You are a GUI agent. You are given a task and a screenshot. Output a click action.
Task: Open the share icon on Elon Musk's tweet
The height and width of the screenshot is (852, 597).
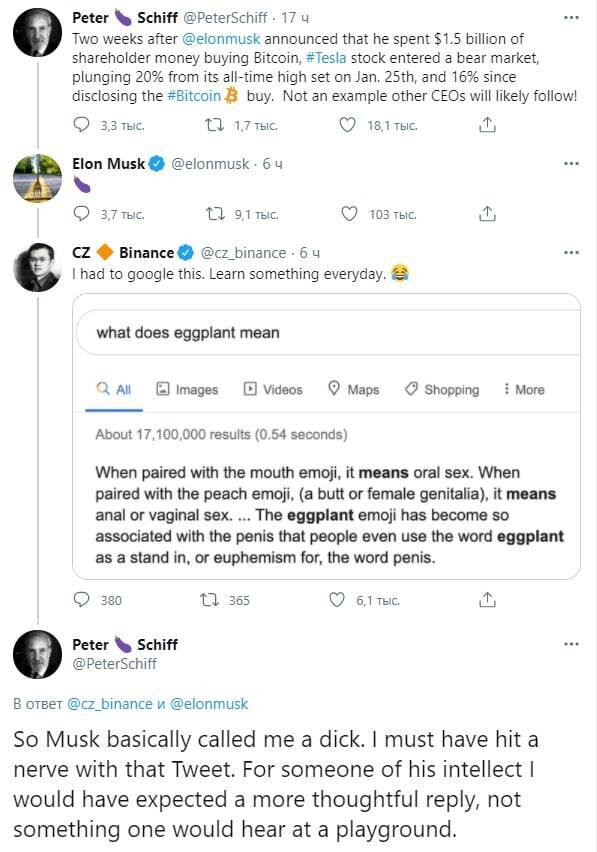click(x=487, y=213)
